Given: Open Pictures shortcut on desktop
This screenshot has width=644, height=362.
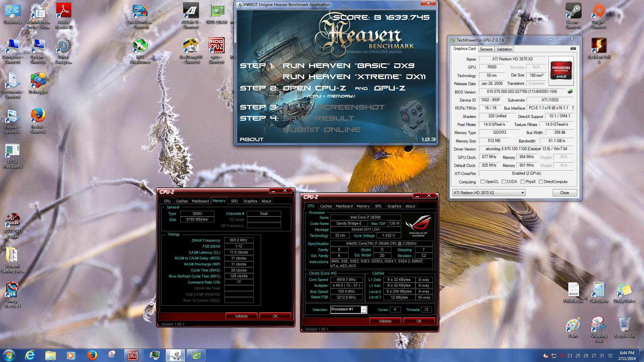Looking at the screenshot, I should (x=12, y=121).
